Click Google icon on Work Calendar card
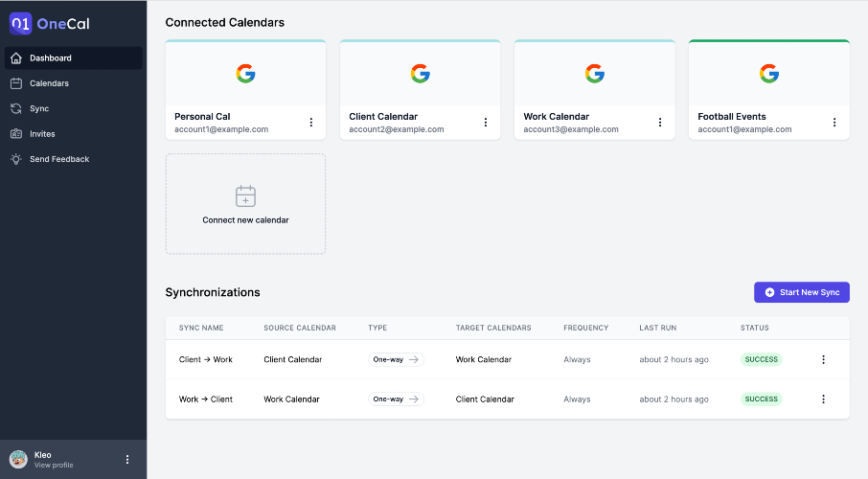This screenshot has height=479, width=868. tap(595, 74)
